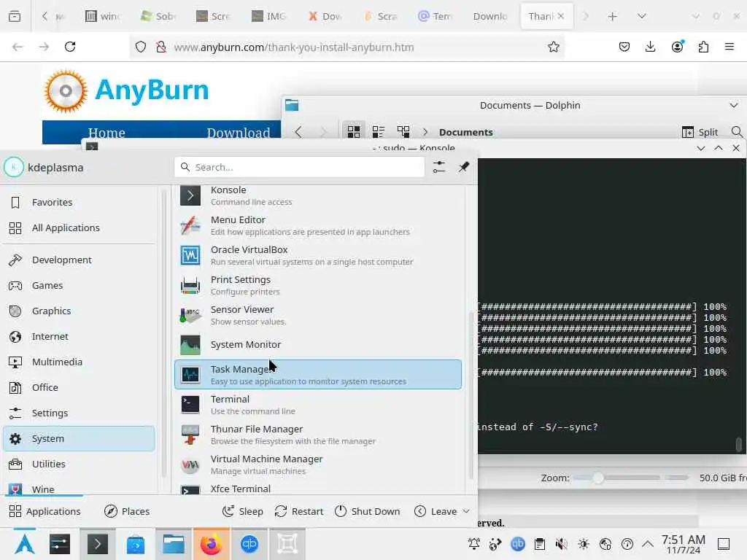Click the Konsole window scrollbar

[x=739, y=445]
